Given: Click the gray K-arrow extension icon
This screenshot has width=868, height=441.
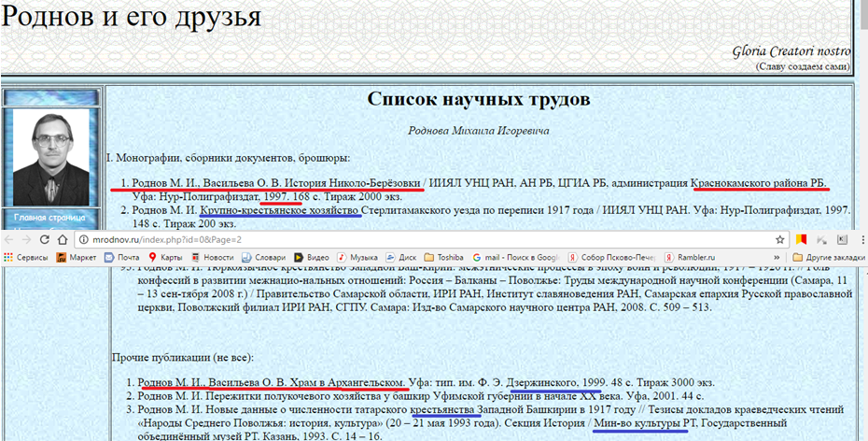Looking at the screenshot, I should (821, 240).
